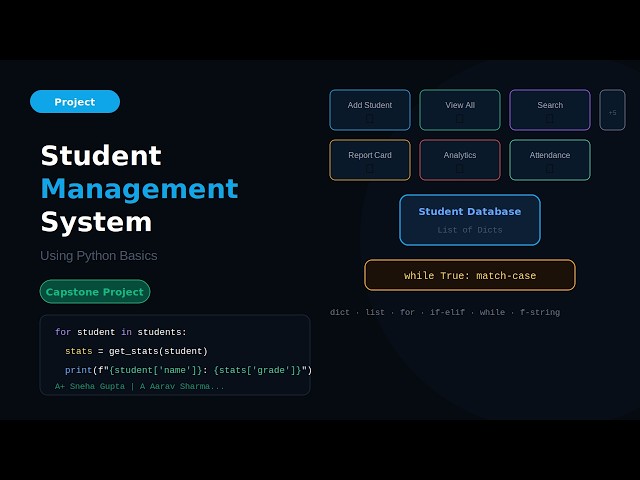This screenshot has width=640, height=480.
Task: Click the 'Management' title word
Action: [x=140, y=189]
